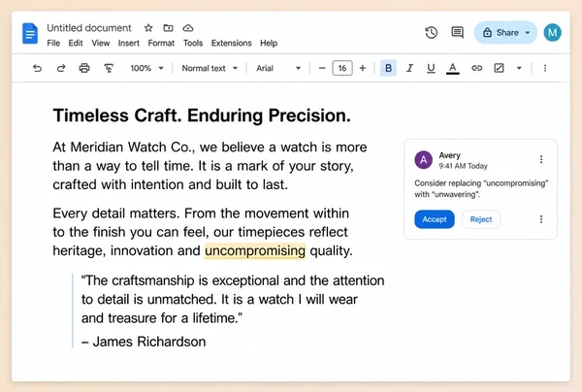
Task: Click the editing mode pencil icon
Action: (499, 68)
